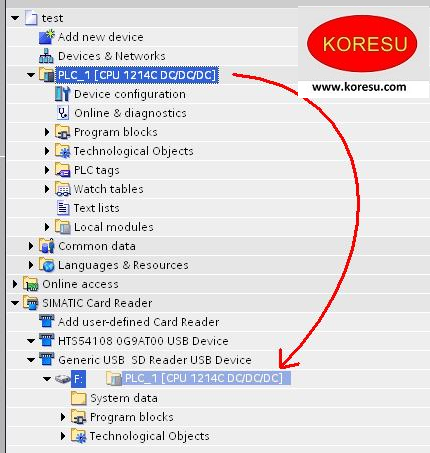Screen dimensions: 430x453
Task: Click the project tree PLC_1 folder icon
Action: pos(46,75)
